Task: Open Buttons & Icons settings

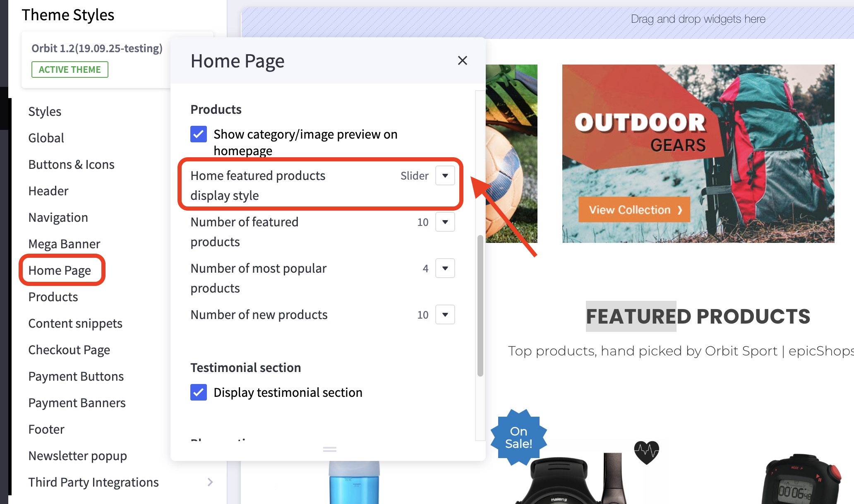Action: [x=71, y=164]
